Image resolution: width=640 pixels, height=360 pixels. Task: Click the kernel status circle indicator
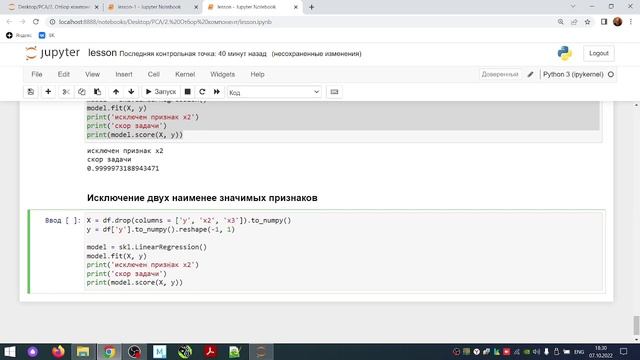coord(611,74)
